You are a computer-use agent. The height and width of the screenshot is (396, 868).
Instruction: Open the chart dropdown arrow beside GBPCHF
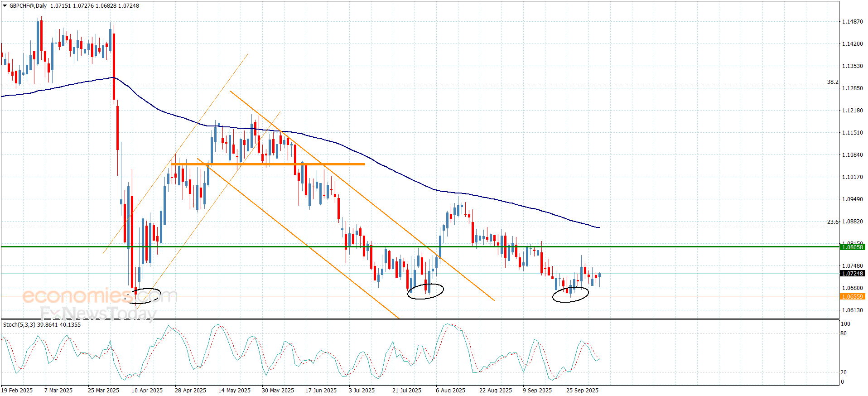(x=5, y=6)
